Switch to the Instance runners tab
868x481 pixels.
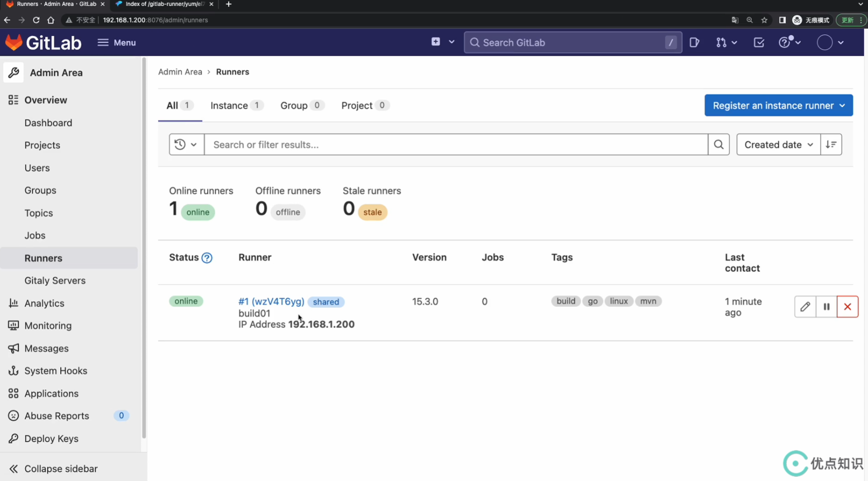(x=237, y=105)
